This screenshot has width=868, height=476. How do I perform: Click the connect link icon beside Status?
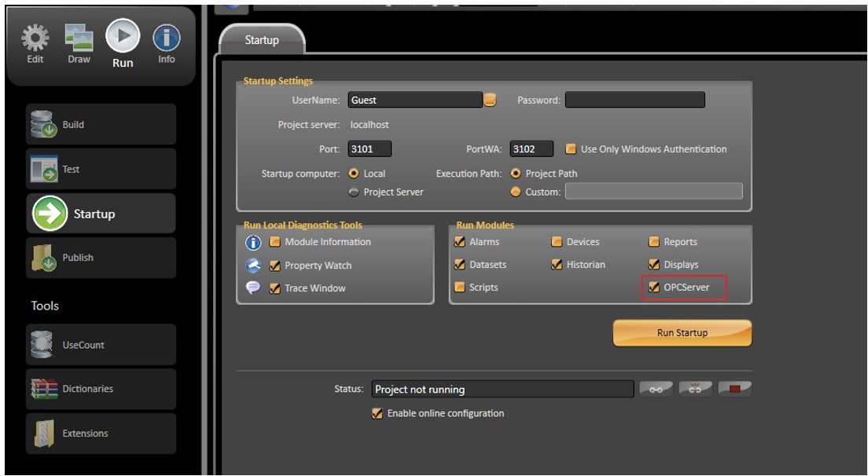(656, 389)
